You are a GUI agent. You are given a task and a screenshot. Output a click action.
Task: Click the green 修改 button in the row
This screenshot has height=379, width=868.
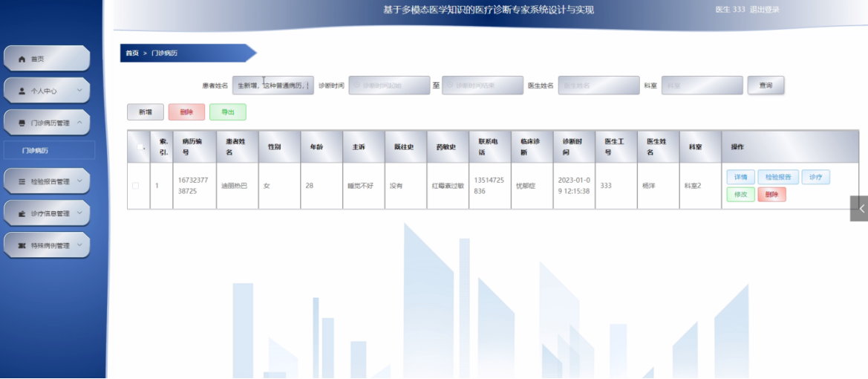point(741,195)
